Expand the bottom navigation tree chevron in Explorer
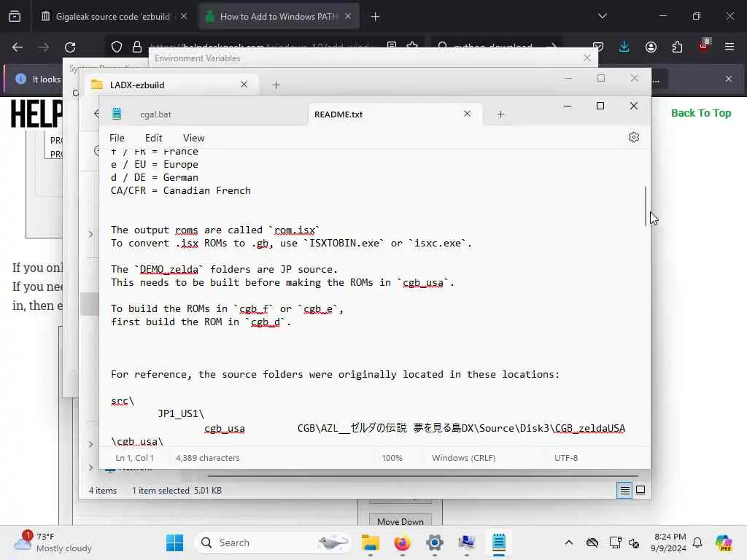This screenshot has height=560, width=747. [x=90, y=467]
